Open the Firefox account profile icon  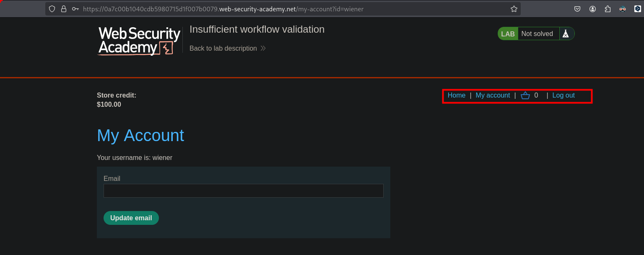(592, 9)
